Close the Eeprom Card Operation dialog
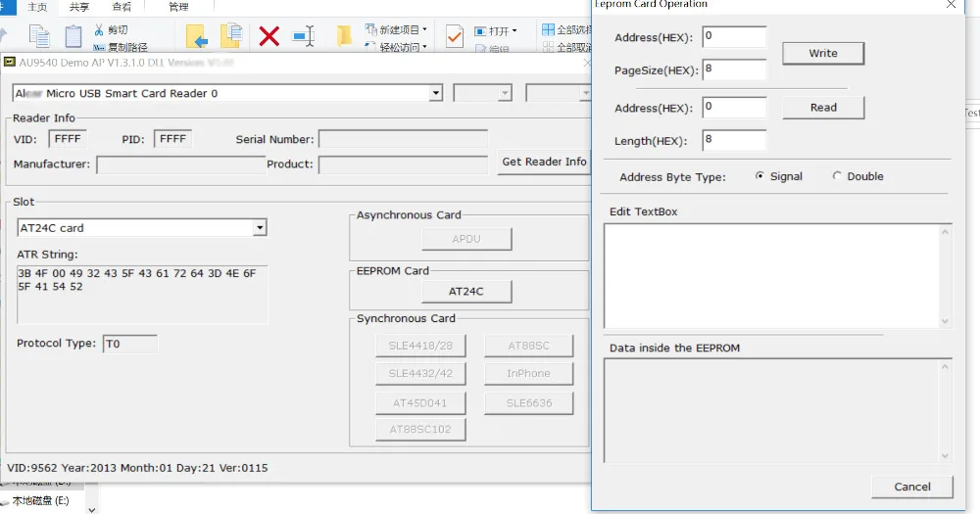The width and height of the screenshot is (980, 514). point(951,4)
